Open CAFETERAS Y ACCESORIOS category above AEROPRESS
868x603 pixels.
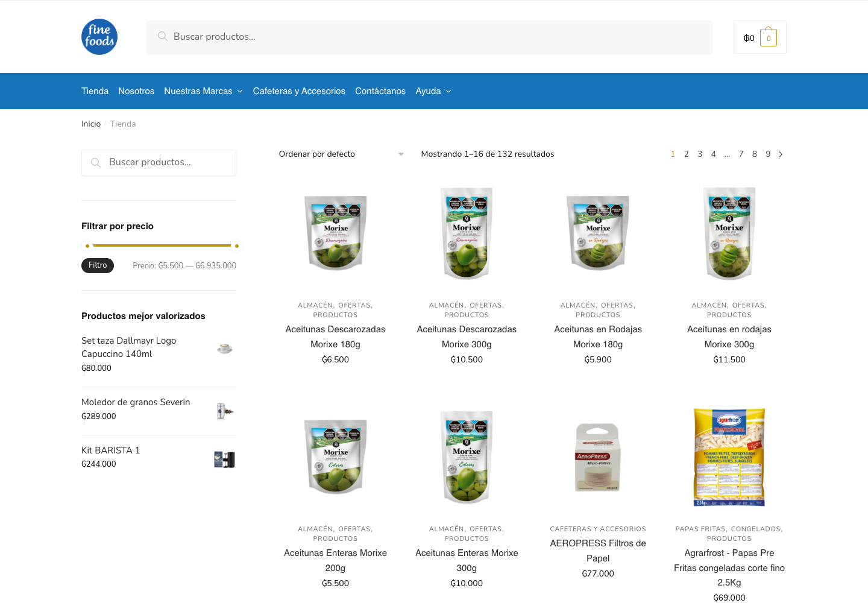point(598,529)
